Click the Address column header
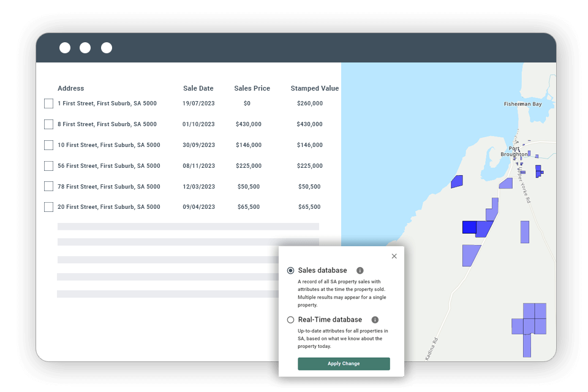The image size is (588, 392). (70, 88)
